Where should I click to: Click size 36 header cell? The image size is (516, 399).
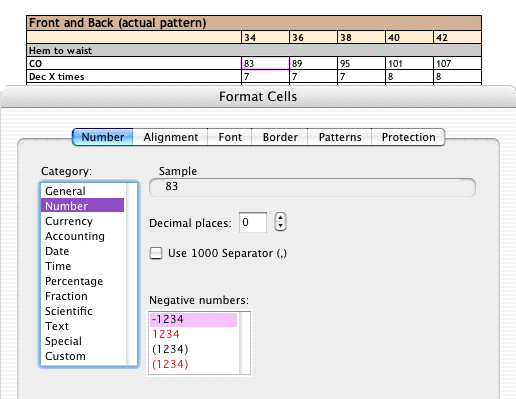point(313,37)
